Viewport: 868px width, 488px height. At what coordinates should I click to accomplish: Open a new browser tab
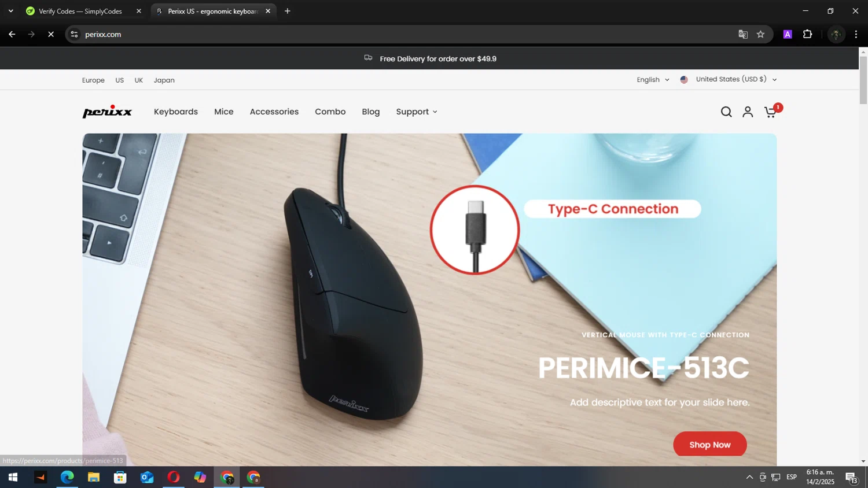288,11
